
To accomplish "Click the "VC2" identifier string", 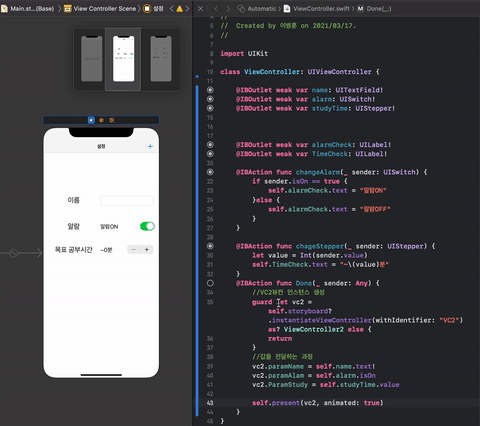I will click(449, 320).
